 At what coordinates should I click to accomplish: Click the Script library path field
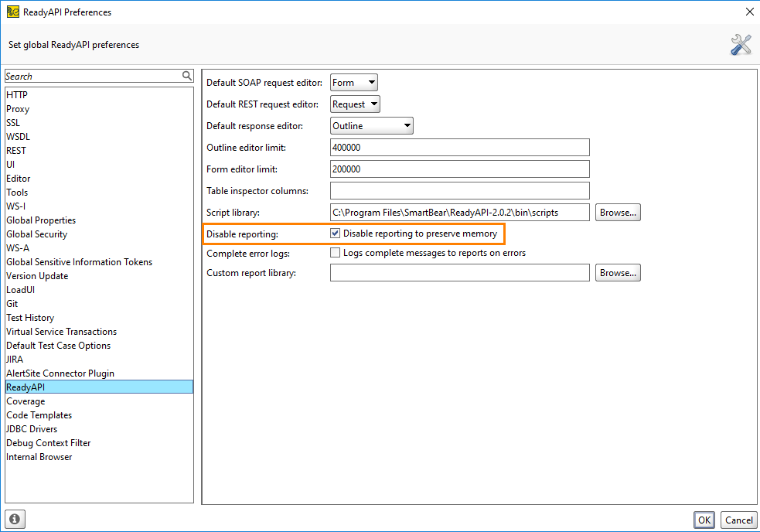pyautogui.click(x=460, y=213)
